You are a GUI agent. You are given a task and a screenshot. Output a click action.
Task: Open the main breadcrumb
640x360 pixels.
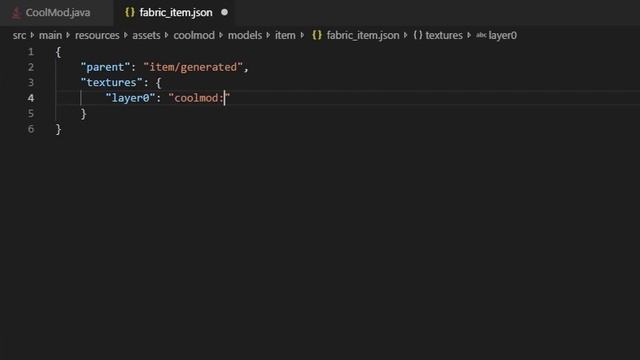click(50, 36)
